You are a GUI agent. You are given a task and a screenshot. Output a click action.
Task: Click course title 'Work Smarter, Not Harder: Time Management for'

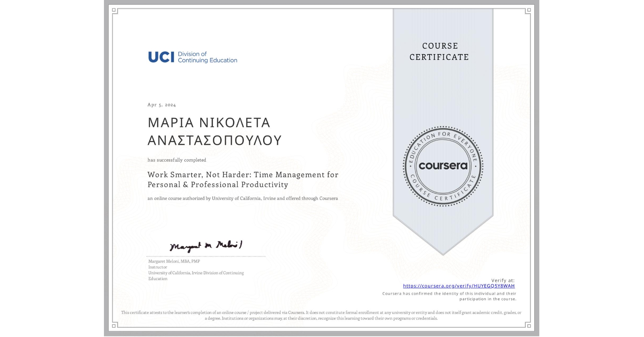(243, 175)
